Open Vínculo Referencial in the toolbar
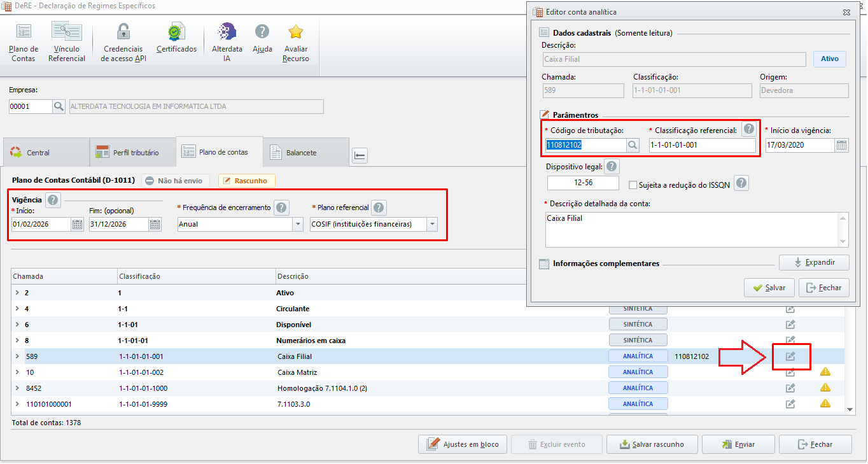The image size is (868, 464). pyautogui.click(x=67, y=42)
